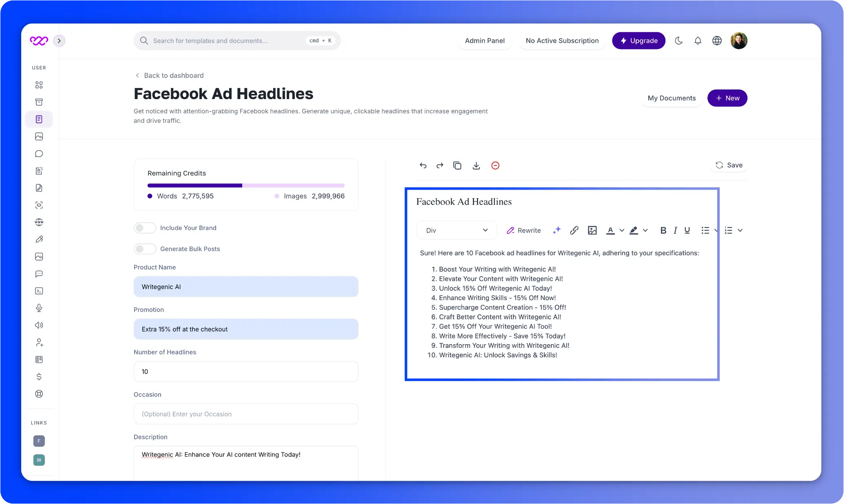Click the numbered list icon
844x504 pixels.
click(x=728, y=230)
